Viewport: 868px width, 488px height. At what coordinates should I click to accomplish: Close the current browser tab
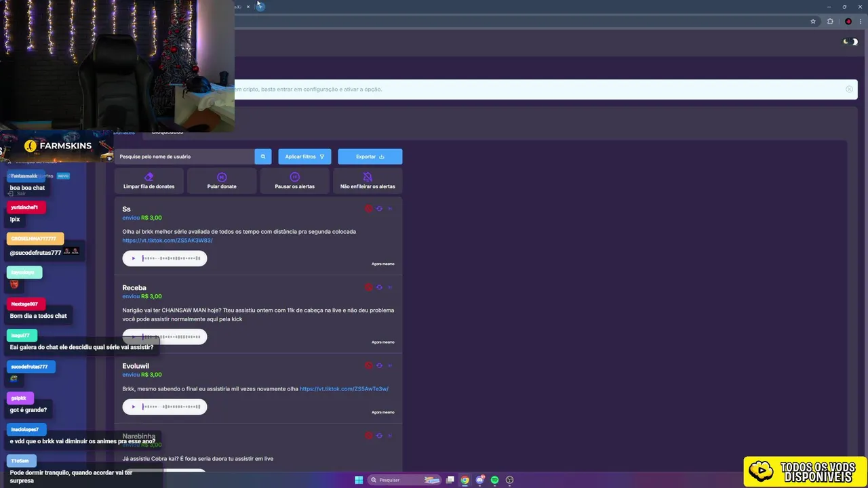click(248, 6)
